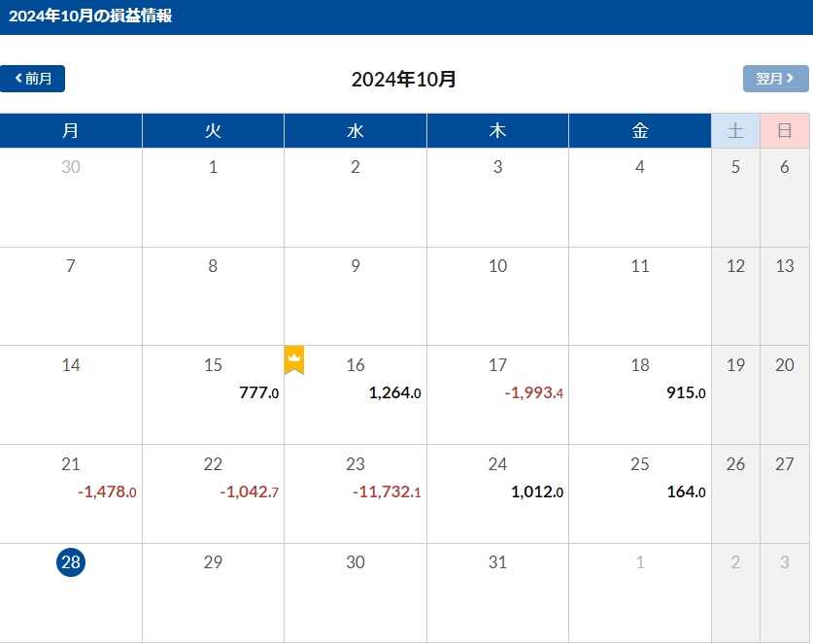Open October 23 loss of -11,732.1
Viewport: 813px width, 644px height.
(x=387, y=492)
